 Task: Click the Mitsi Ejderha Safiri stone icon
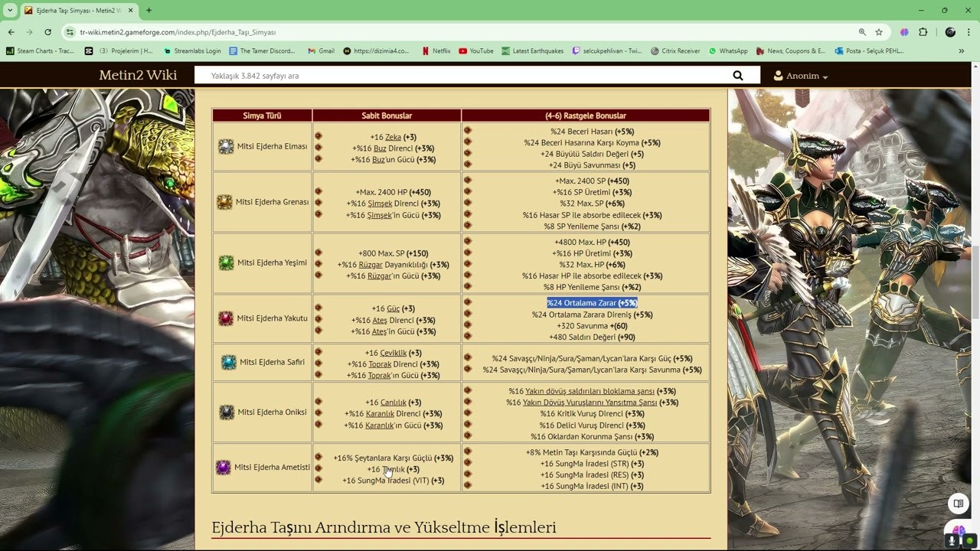pos(228,362)
